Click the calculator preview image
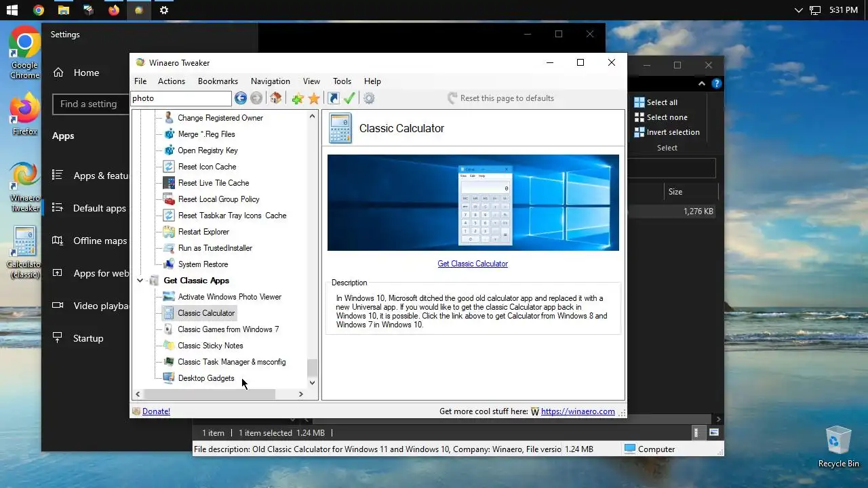The width and height of the screenshot is (868, 488). coord(473,203)
